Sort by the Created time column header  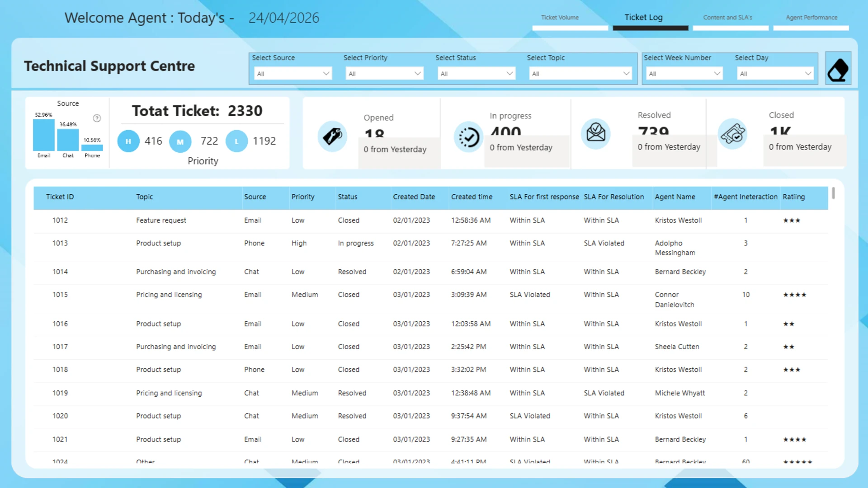click(472, 197)
